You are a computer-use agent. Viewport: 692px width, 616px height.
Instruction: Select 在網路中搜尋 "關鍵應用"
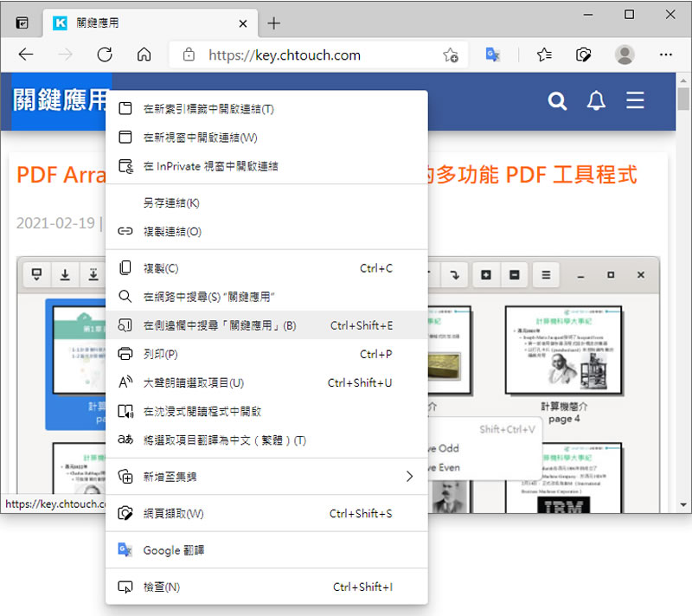(266, 297)
